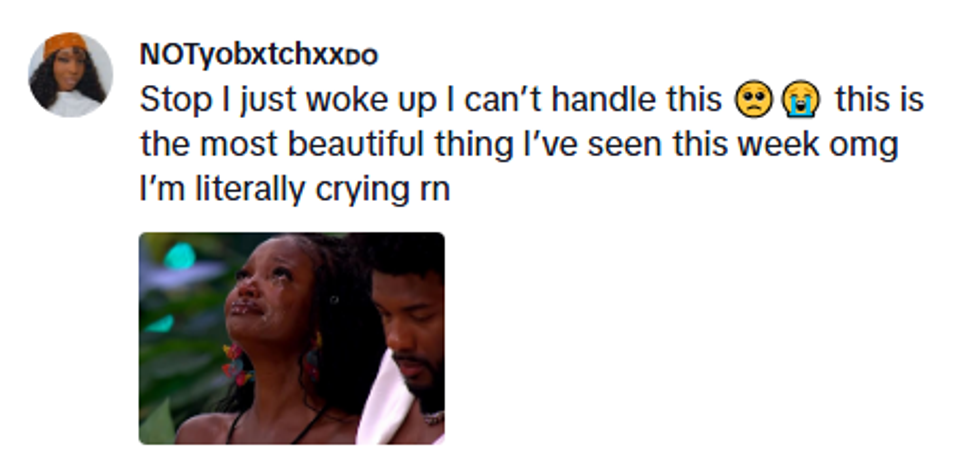This screenshot has height=457, width=980.
Task: Click the pleading face emoji
Action: [x=754, y=100]
